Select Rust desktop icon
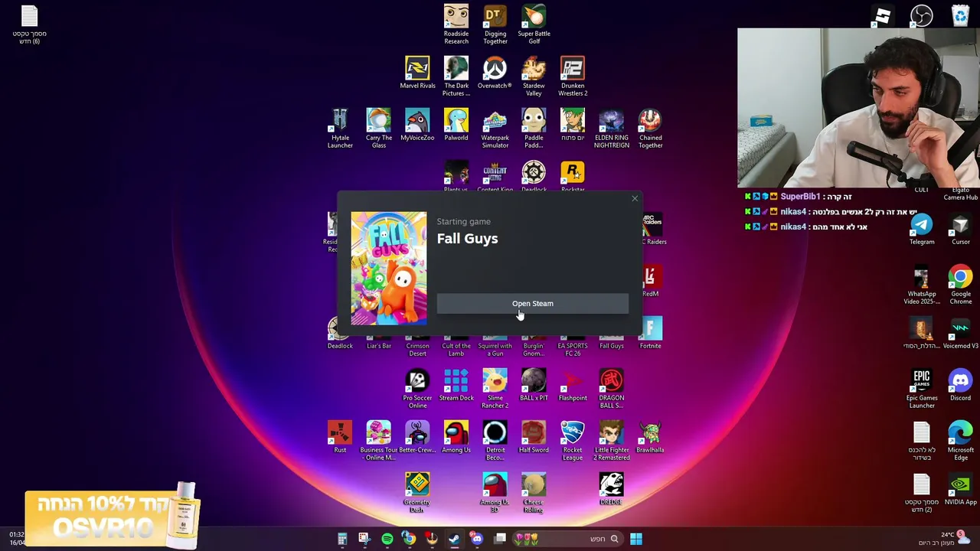 [x=340, y=437]
